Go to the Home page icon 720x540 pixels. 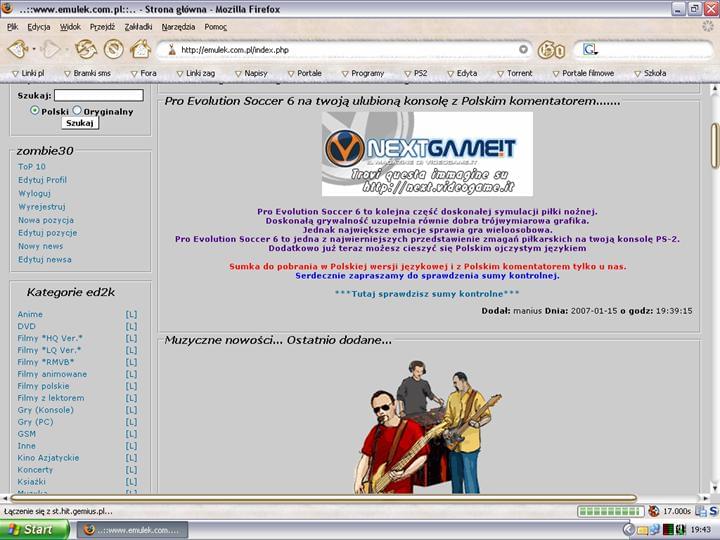click(141, 49)
